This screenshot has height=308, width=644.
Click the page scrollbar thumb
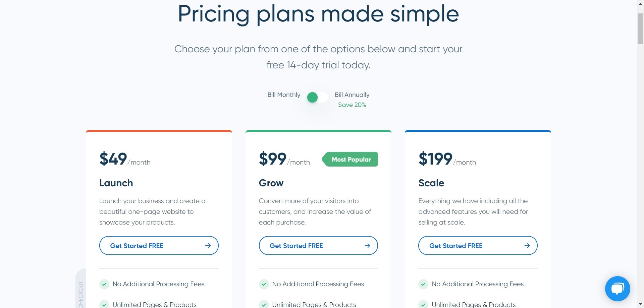coord(640,29)
